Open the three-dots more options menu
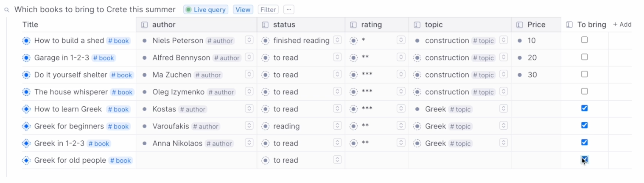Image resolution: width=644 pixels, height=183 pixels. coord(289,10)
